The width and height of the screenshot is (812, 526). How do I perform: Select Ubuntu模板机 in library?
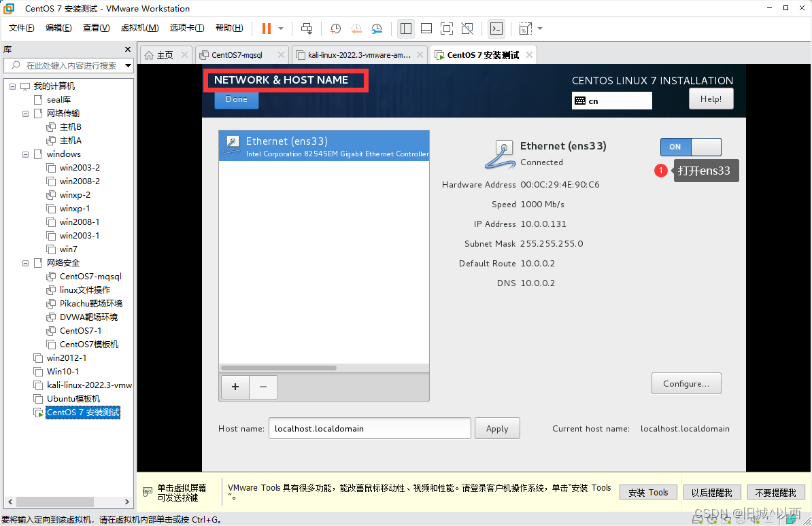tap(73, 399)
